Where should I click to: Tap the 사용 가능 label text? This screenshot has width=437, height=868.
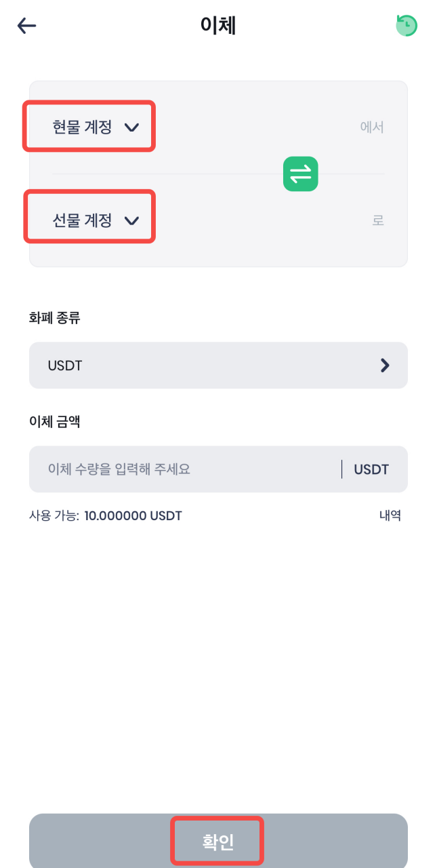[54, 516]
